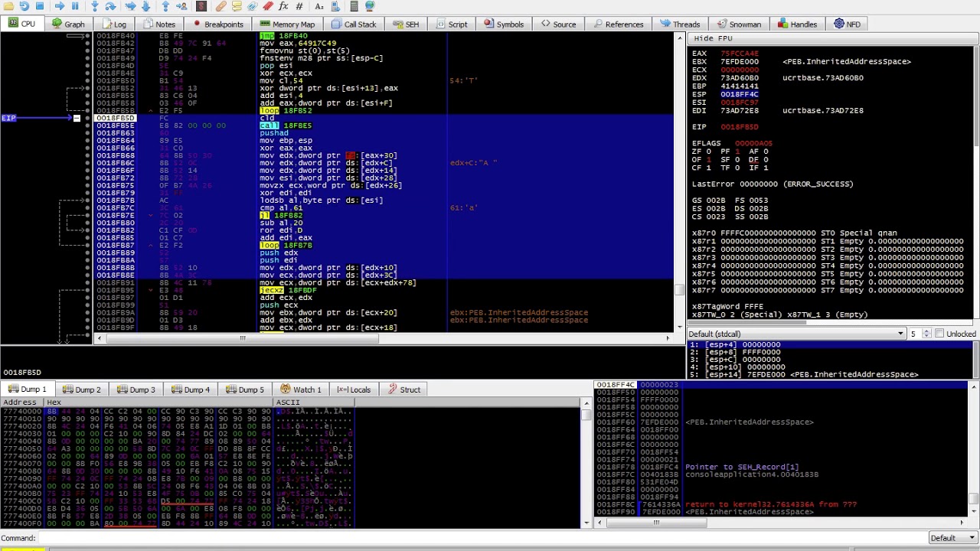
Task: Pause execution
Action: click(x=75, y=6)
